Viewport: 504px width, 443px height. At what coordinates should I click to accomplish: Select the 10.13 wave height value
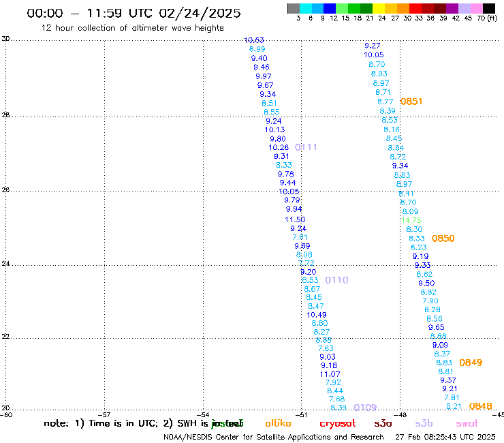275,129
